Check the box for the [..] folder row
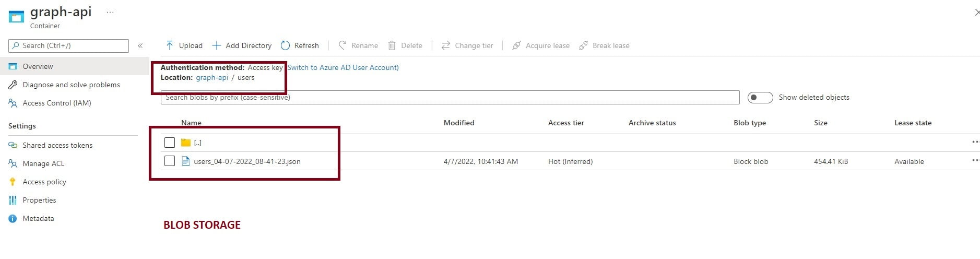The image size is (980, 259). tap(170, 143)
